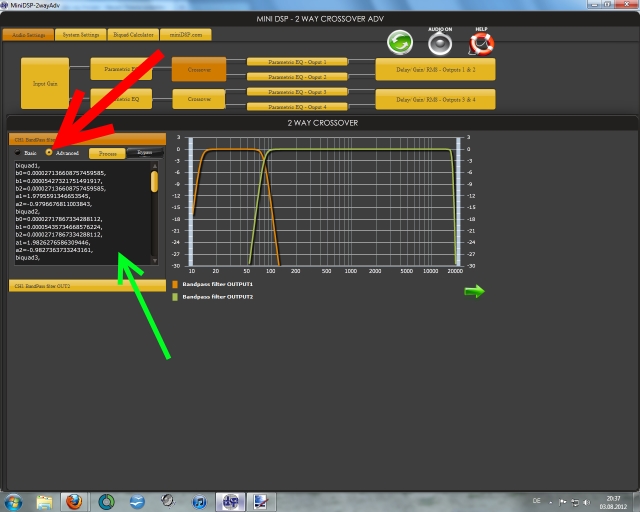Open the Input Gain block
The image size is (640, 512).
[45, 83]
